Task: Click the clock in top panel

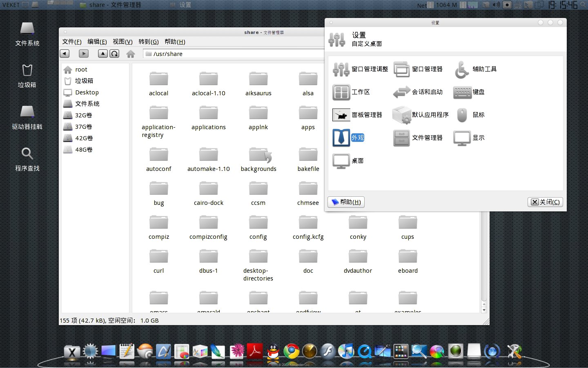Action: 563,5
